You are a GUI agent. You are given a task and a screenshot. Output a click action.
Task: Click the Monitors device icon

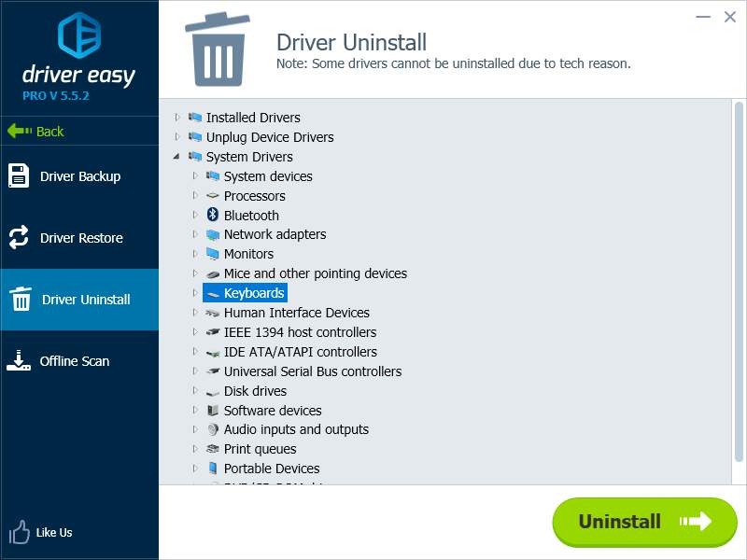point(214,254)
